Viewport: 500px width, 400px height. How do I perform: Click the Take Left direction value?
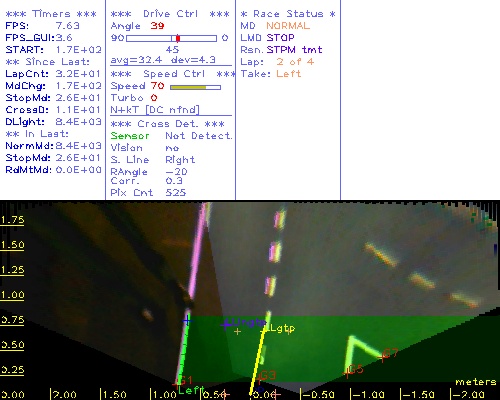[x=289, y=74]
